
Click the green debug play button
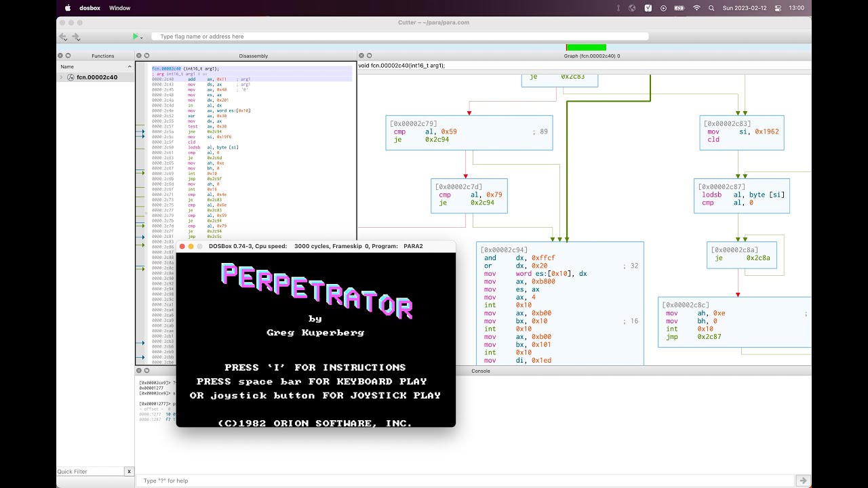tap(136, 37)
